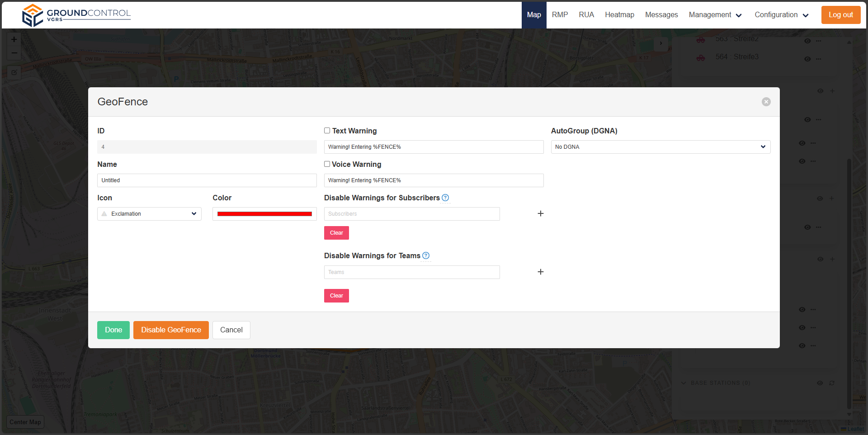Toggle visibility of 564 : Streife3
The height and width of the screenshot is (435, 868).
click(x=807, y=59)
